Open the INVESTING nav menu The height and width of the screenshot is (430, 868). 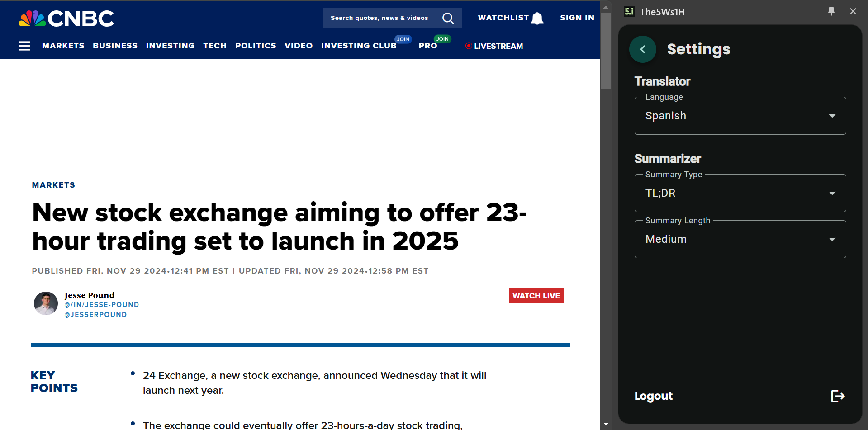[170, 46]
